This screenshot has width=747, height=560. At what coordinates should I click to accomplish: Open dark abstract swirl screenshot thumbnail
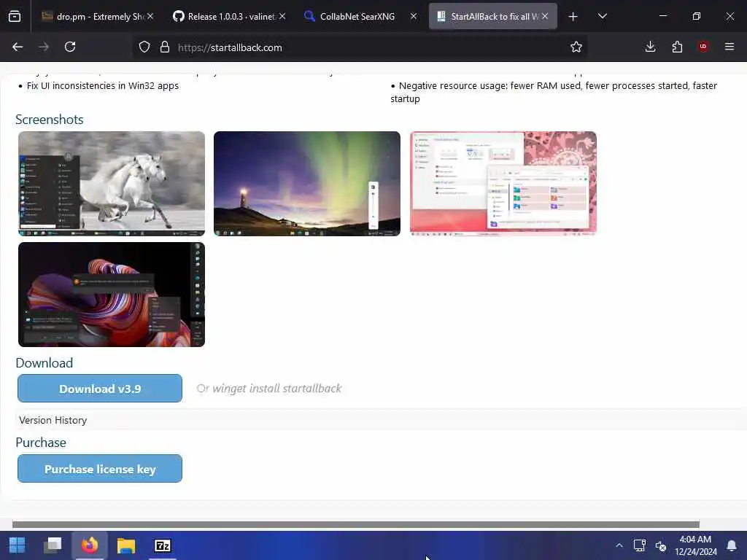coord(112,295)
